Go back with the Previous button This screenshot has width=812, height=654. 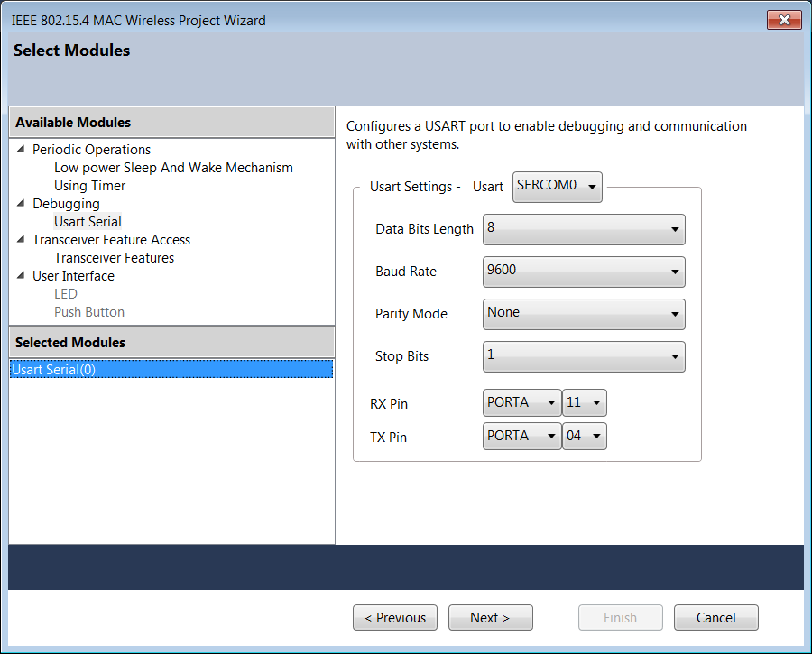click(395, 617)
